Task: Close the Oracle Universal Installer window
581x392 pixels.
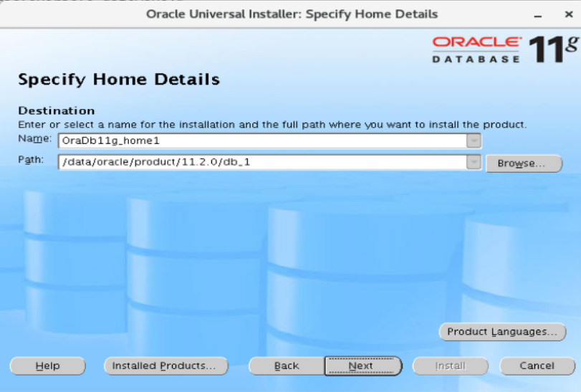Action: (x=569, y=14)
